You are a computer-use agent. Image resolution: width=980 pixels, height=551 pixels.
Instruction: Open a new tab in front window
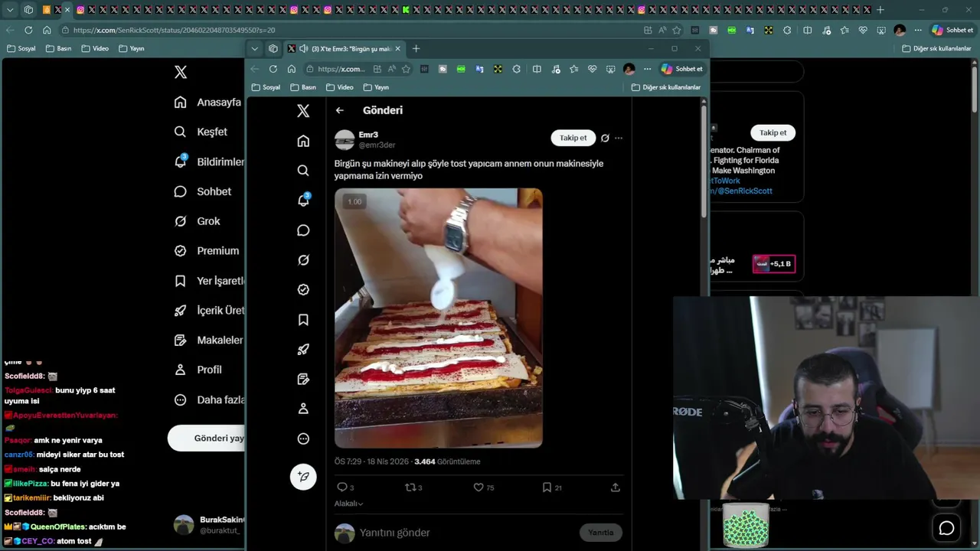click(416, 49)
